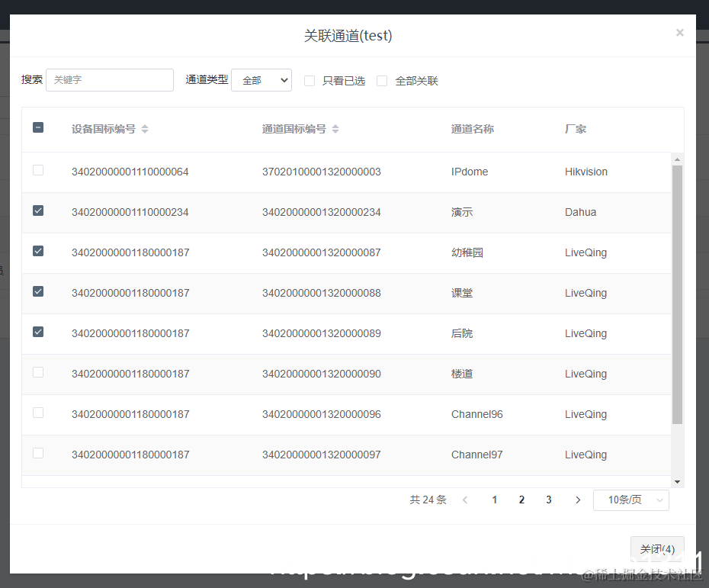Viewport: 709px width, 588px height.
Task: Click the 共 24 条 total count
Action: 428,500
